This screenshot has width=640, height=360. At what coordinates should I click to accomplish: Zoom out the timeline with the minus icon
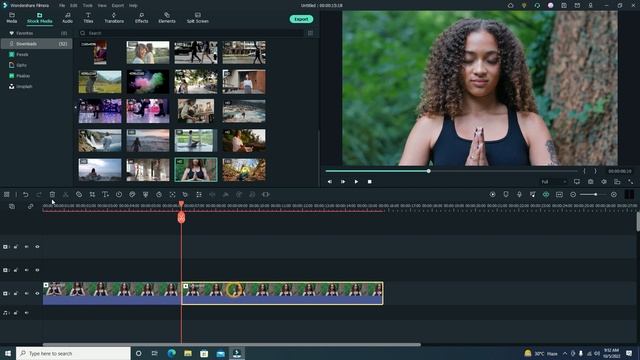coord(573,195)
